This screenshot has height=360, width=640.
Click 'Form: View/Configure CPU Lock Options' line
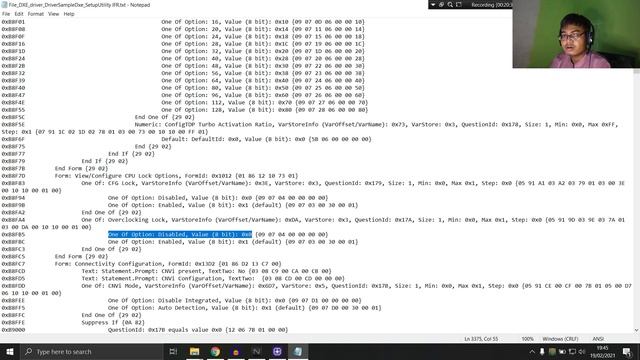coord(176,176)
